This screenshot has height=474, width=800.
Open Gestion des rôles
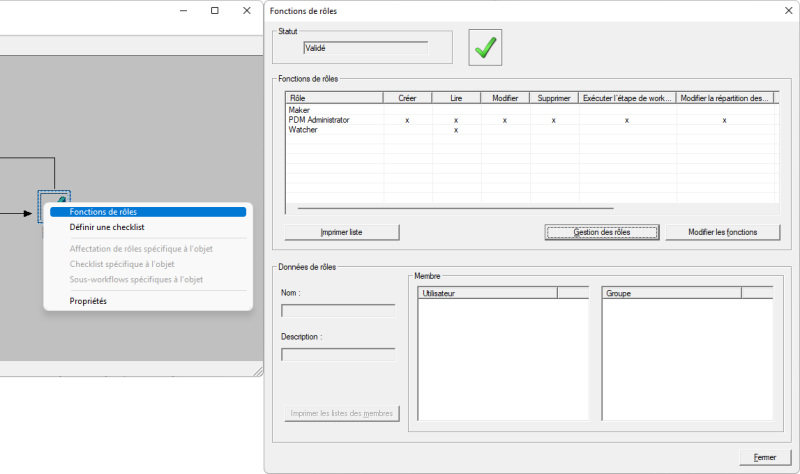click(602, 232)
